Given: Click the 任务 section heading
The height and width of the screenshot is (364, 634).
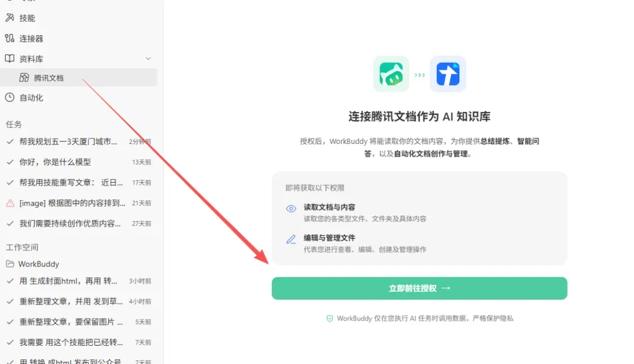Looking at the screenshot, I should pos(14,124).
